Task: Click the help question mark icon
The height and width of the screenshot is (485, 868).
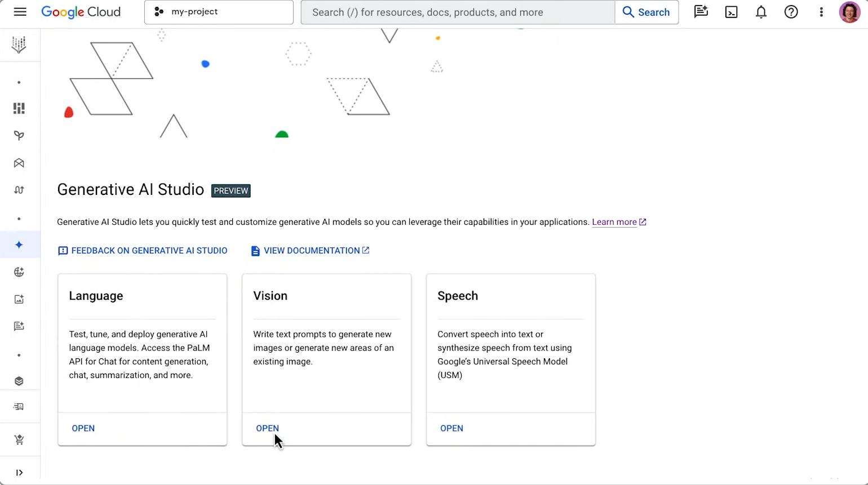Action: tap(791, 12)
